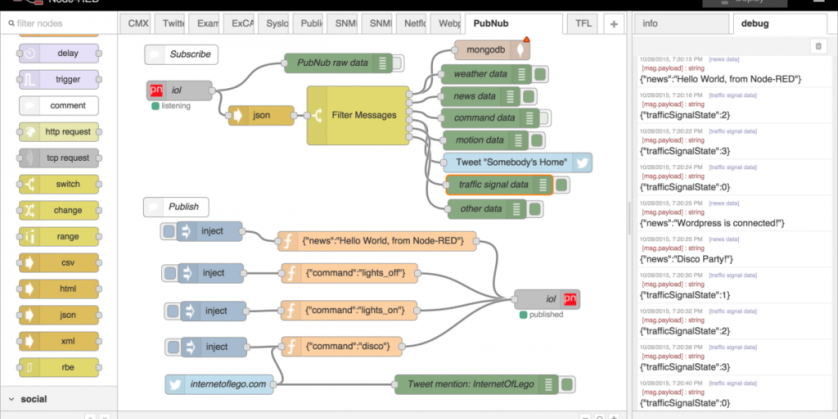Image resolution: width=838 pixels, height=419 pixels.
Task: Switch to the PubNub flow tab
Action: pyautogui.click(x=513, y=24)
